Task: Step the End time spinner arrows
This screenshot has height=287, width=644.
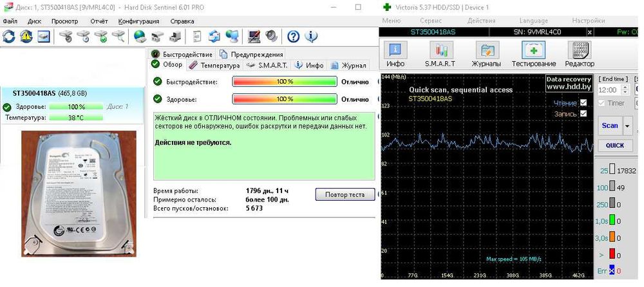Action: [x=625, y=90]
